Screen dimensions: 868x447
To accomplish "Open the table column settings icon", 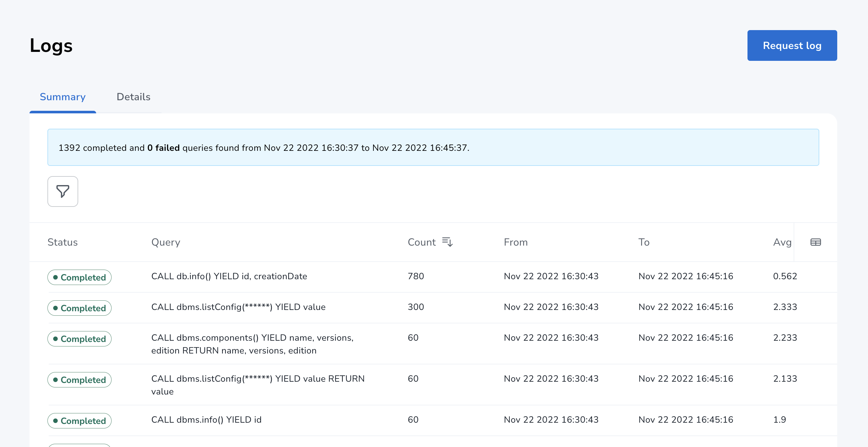I will coord(815,242).
